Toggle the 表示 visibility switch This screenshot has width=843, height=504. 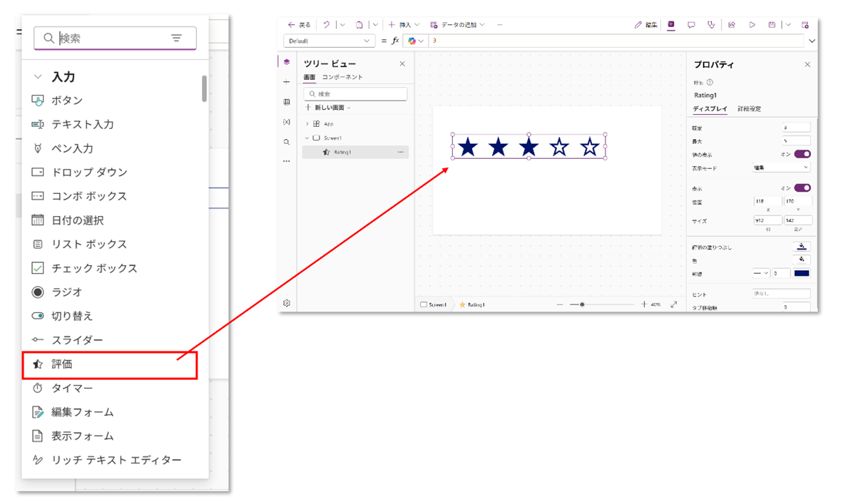[802, 188]
